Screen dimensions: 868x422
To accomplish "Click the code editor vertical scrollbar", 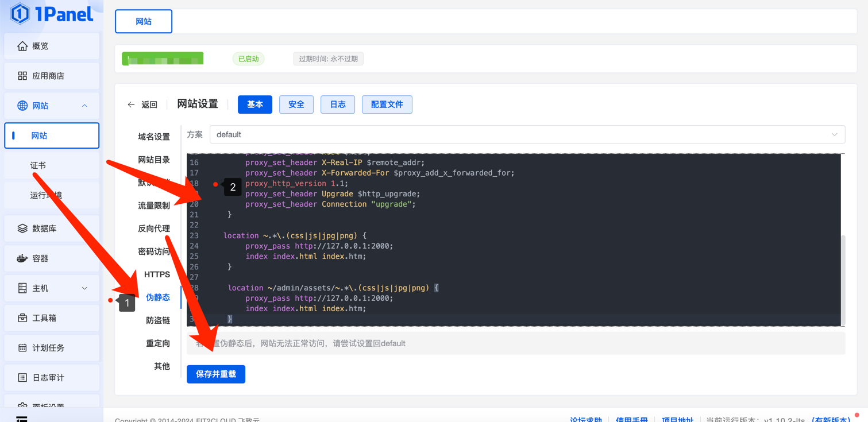I will pos(843,276).
